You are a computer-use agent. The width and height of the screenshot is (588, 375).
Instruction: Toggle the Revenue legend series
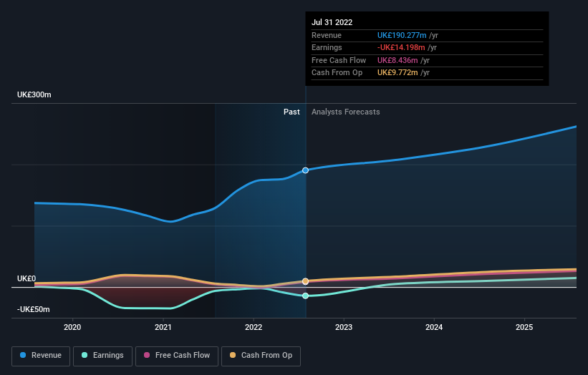coord(41,356)
